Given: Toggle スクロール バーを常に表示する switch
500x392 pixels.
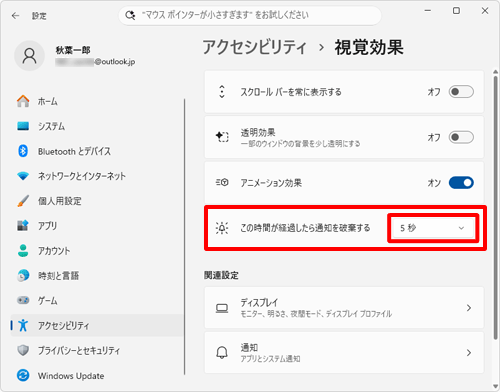Looking at the screenshot, I should click(461, 92).
